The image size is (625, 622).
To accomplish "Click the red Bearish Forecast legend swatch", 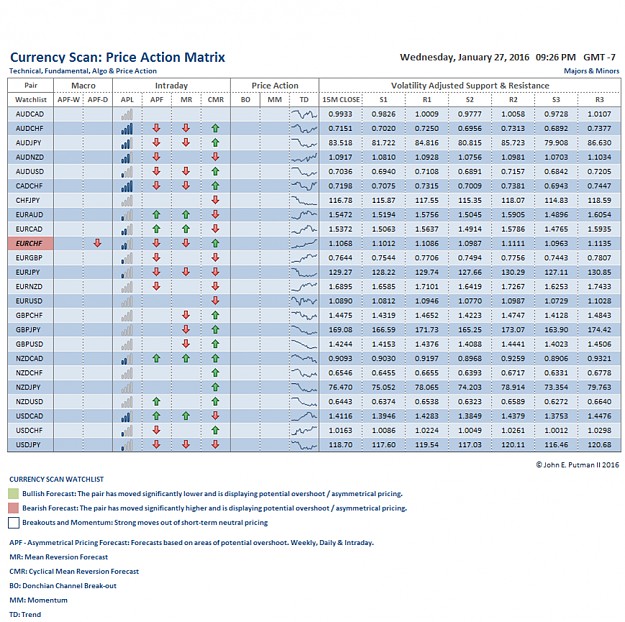I will [x=14, y=508].
